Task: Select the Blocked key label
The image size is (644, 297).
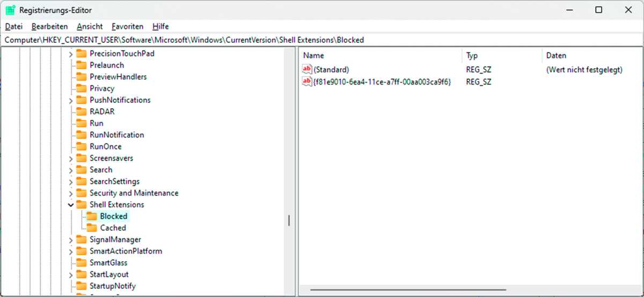Action: click(x=114, y=216)
